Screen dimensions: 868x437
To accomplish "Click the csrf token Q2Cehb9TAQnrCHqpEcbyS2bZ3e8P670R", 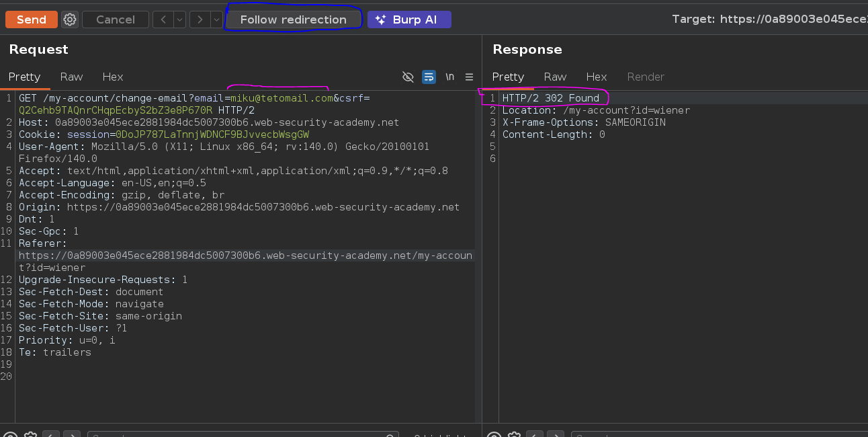I will [x=116, y=110].
